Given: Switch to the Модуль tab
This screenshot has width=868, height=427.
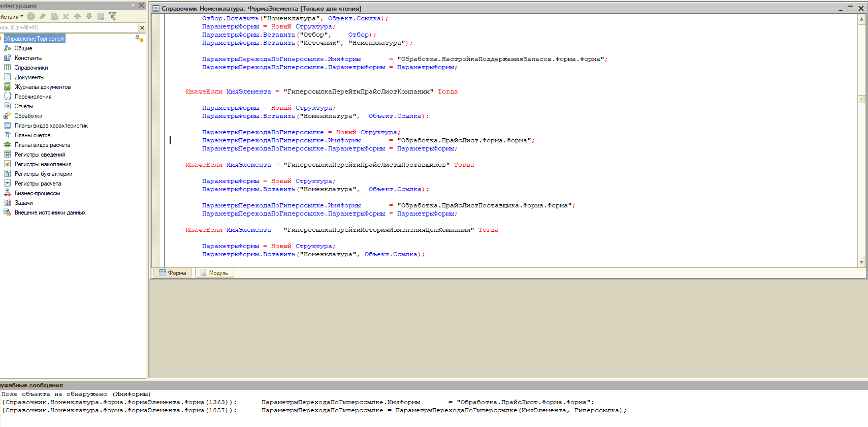Looking at the screenshot, I should pyautogui.click(x=214, y=273).
